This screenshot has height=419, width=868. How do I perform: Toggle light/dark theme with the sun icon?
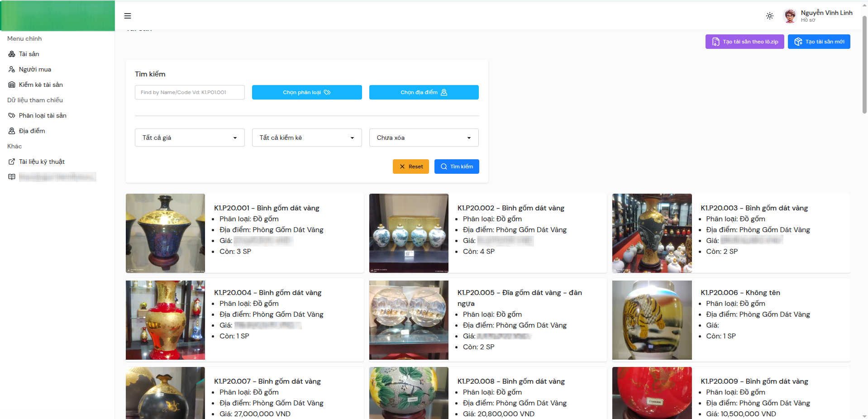[x=769, y=16]
